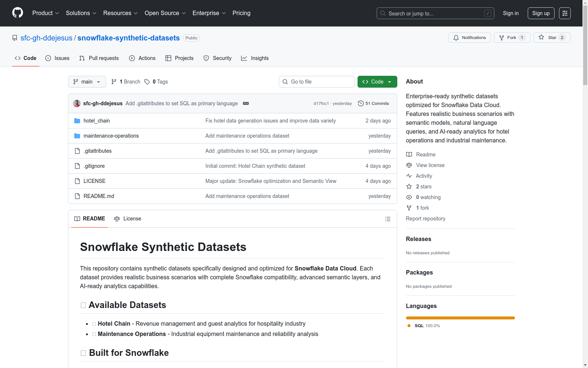Viewport: 588px width, 368px height.
Task: Expand commit message ellipsis button
Action: coord(246,103)
